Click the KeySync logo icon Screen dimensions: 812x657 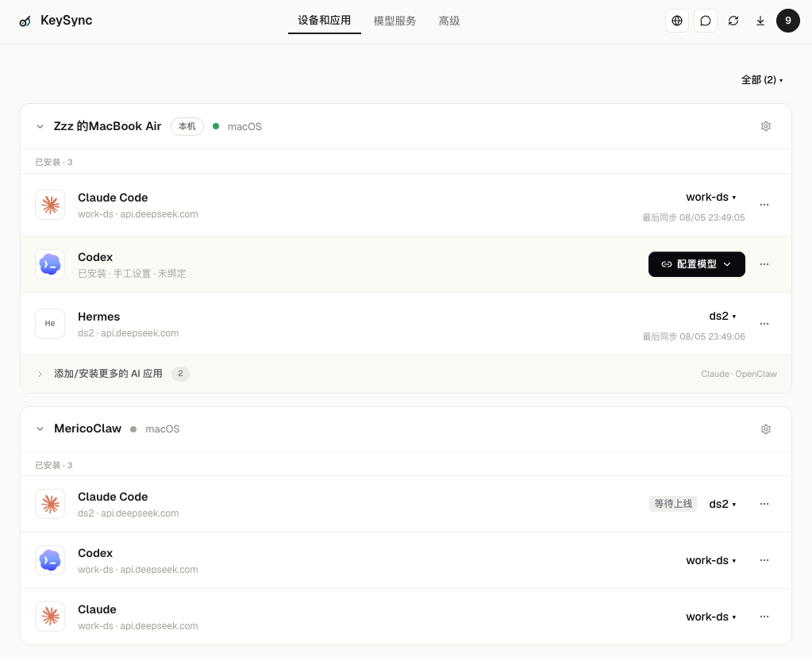tap(25, 21)
